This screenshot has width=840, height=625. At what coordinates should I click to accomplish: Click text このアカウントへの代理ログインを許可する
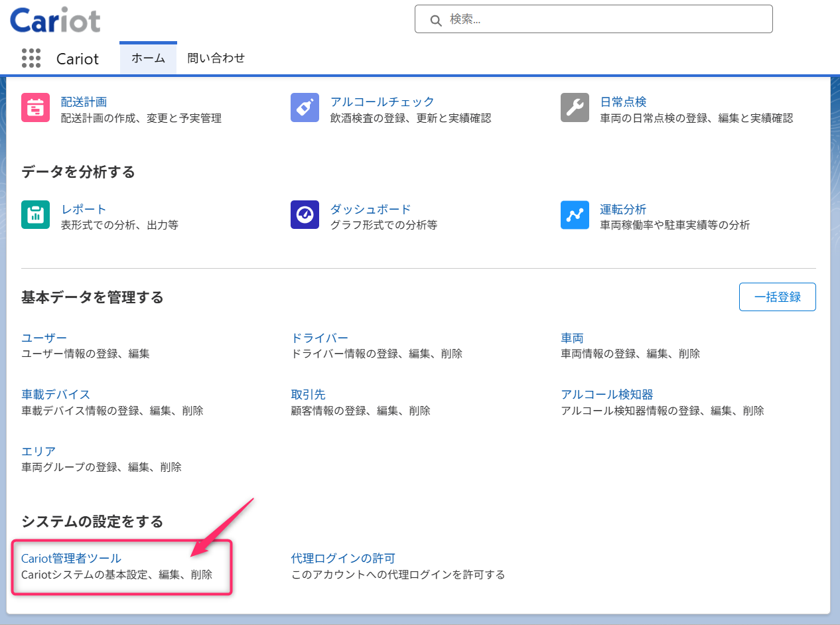coord(398,575)
